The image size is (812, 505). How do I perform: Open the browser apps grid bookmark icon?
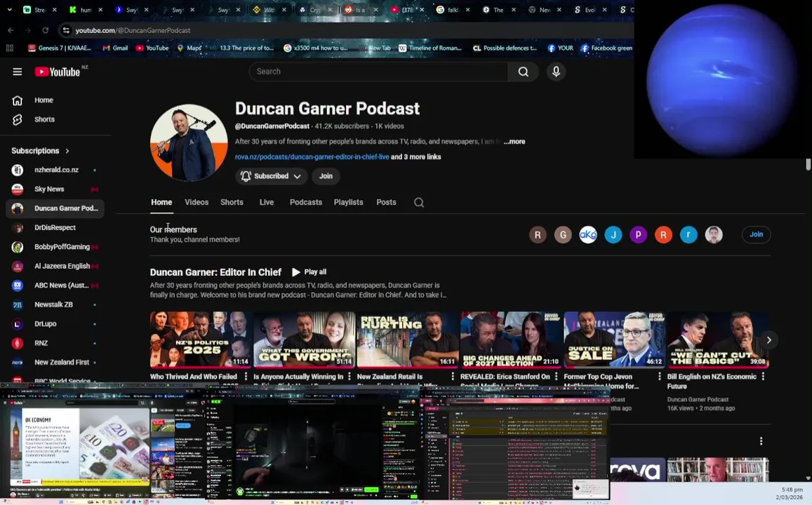tap(9, 48)
